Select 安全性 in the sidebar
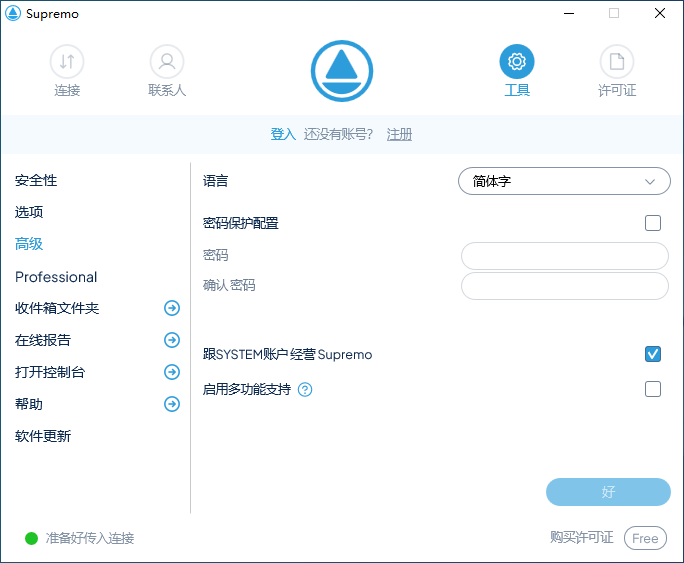 (36, 181)
